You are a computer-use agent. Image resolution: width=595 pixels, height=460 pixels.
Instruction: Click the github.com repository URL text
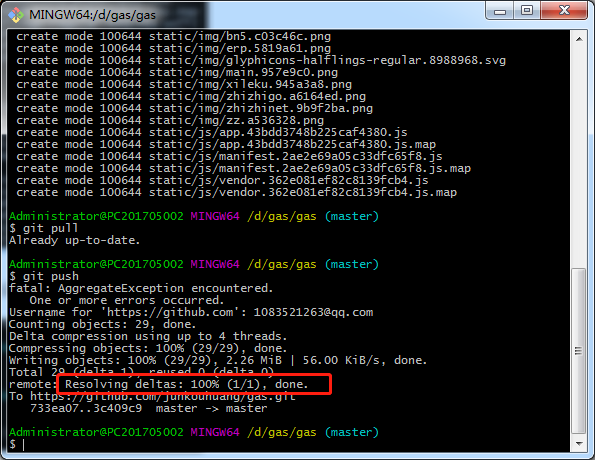point(162,397)
